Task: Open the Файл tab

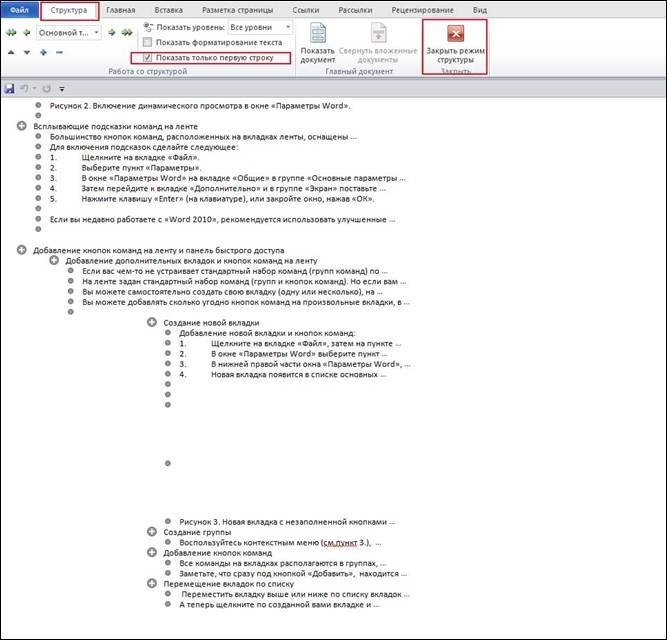Action: point(19,9)
